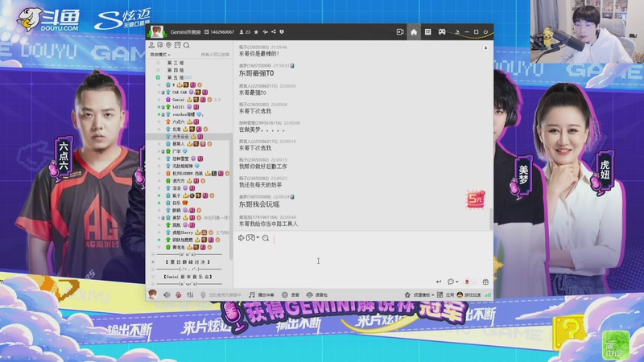Click the favorite star icon in header

[x=256, y=32]
